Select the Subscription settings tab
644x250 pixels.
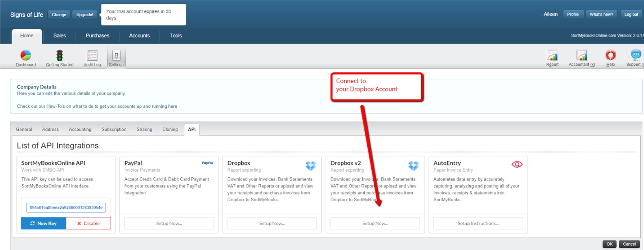114,129
